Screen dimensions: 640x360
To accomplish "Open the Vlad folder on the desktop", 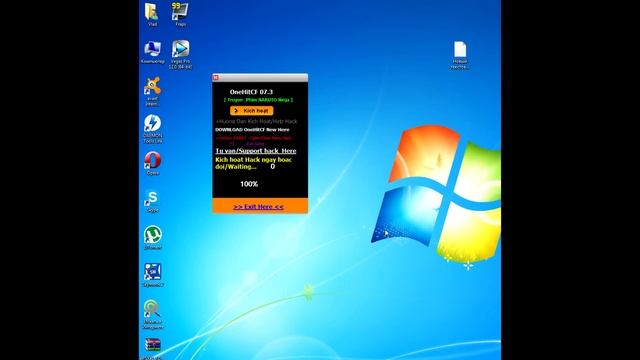I will click(x=152, y=14).
